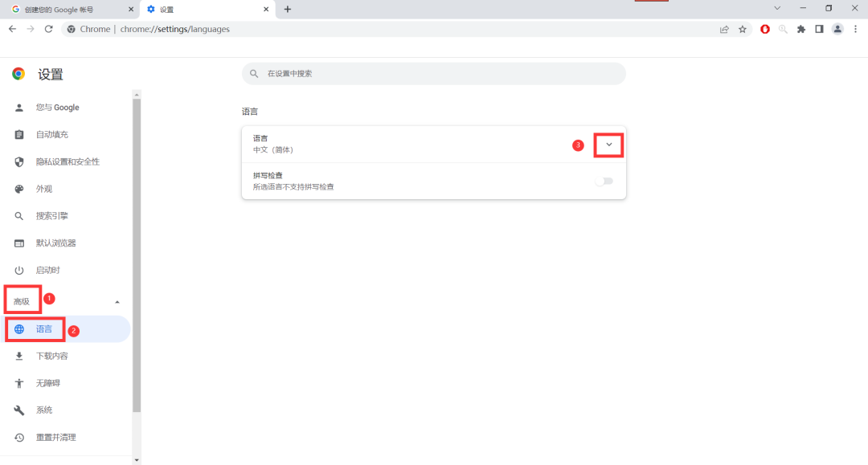
Task: Open the Extensions puzzle icon
Action: click(x=801, y=29)
